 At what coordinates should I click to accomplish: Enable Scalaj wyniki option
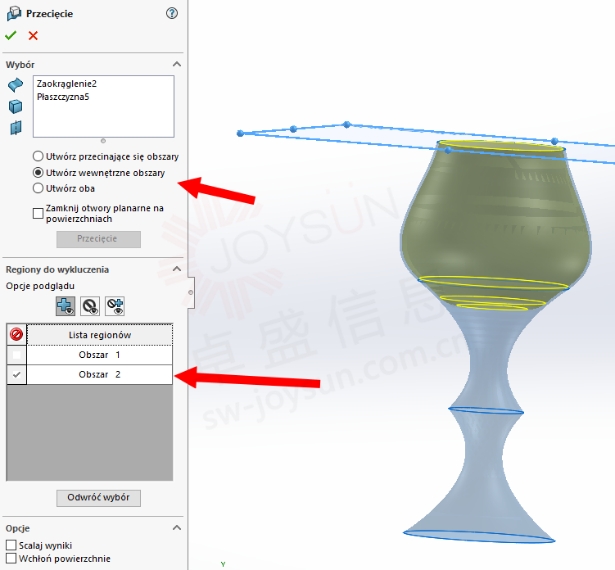(x=11, y=545)
